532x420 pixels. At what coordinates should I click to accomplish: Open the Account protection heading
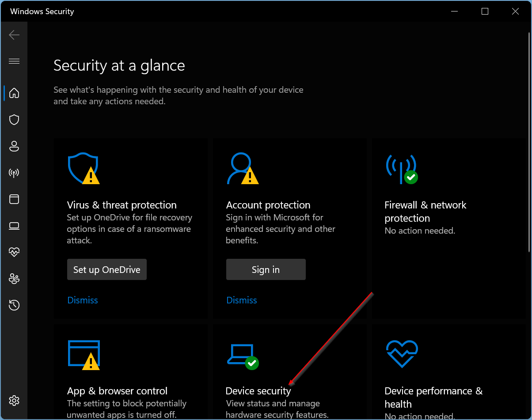(x=268, y=205)
